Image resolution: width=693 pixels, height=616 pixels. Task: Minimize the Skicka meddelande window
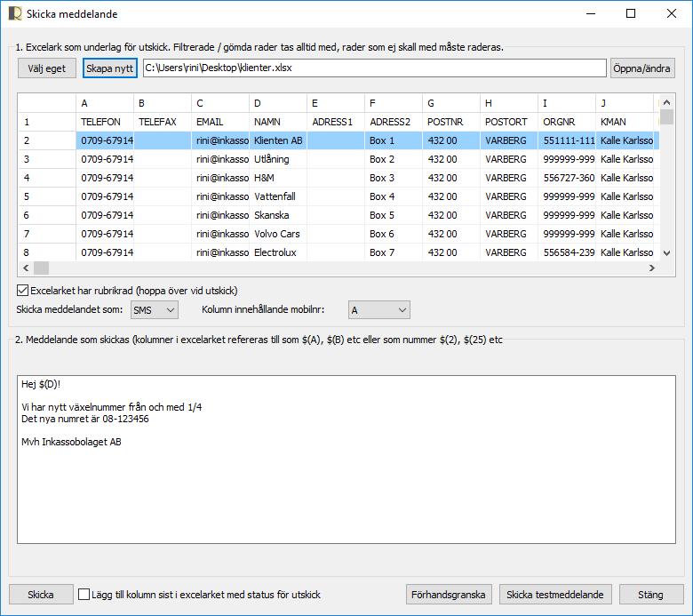(x=591, y=13)
